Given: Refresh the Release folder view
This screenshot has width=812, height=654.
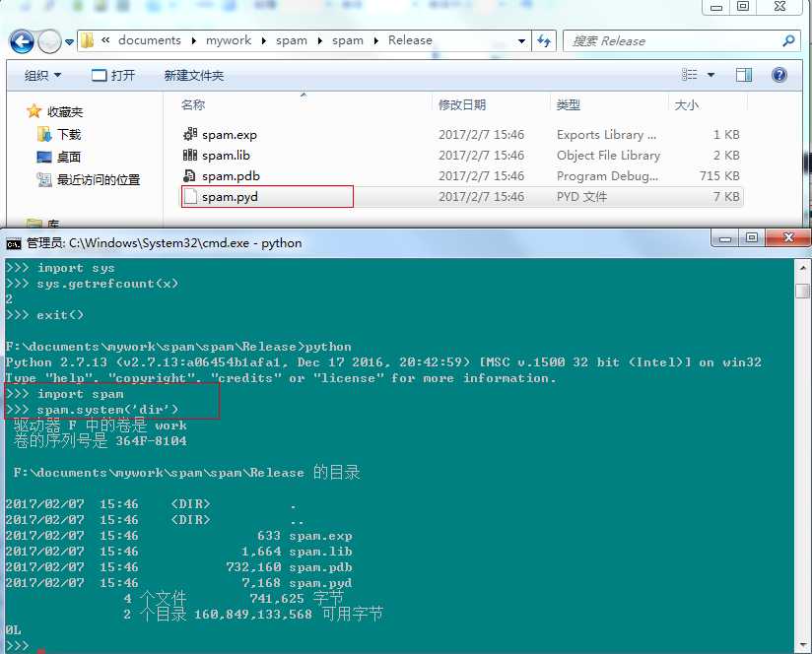Looking at the screenshot, I should coord(544,41).
